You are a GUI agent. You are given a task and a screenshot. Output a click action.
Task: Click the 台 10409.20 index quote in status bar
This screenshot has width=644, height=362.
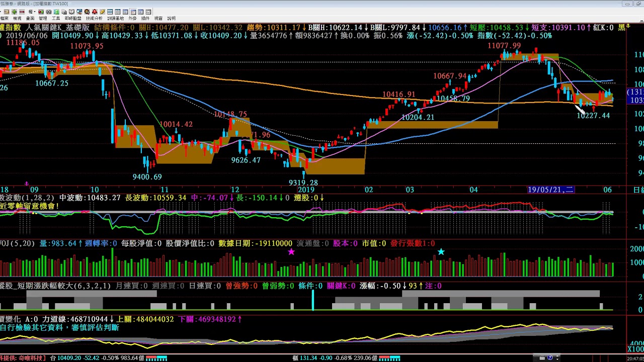[x=65, y=358]
